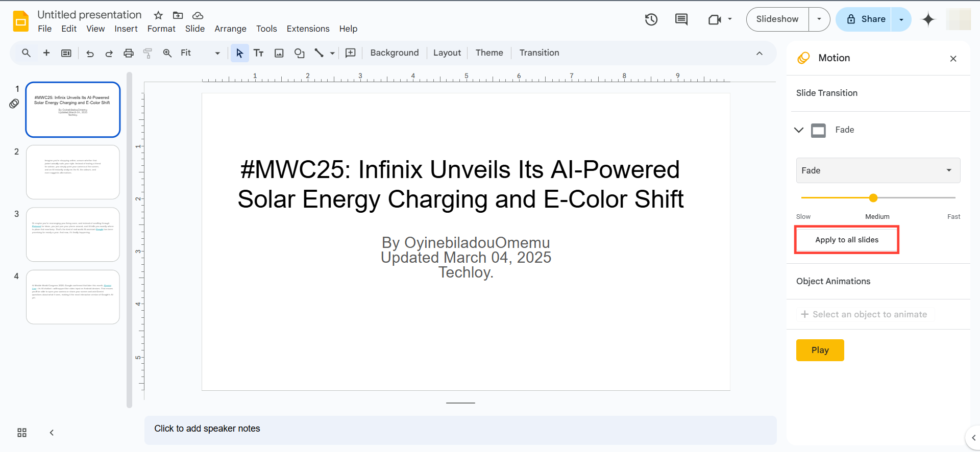980x452 pixels.
Task: Open version history clock icon
Action: click(x=651, y=19)
